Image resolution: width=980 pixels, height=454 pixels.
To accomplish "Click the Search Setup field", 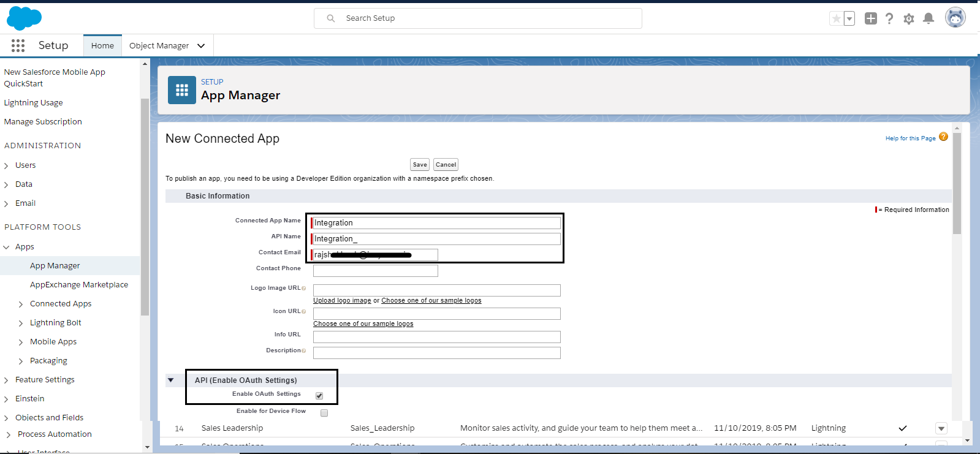I will tap(478, 18).
